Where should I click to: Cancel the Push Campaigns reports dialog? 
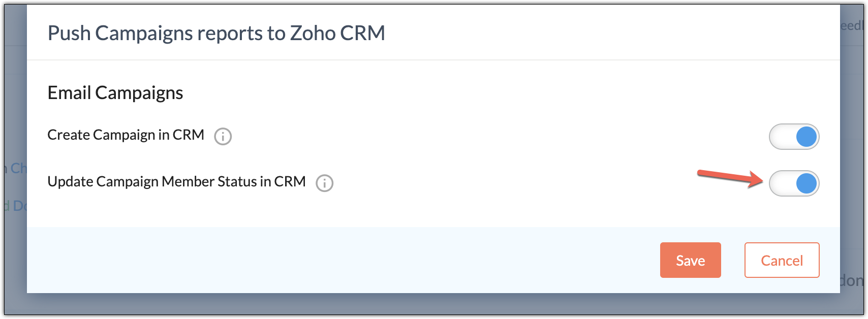coord(781,260)
